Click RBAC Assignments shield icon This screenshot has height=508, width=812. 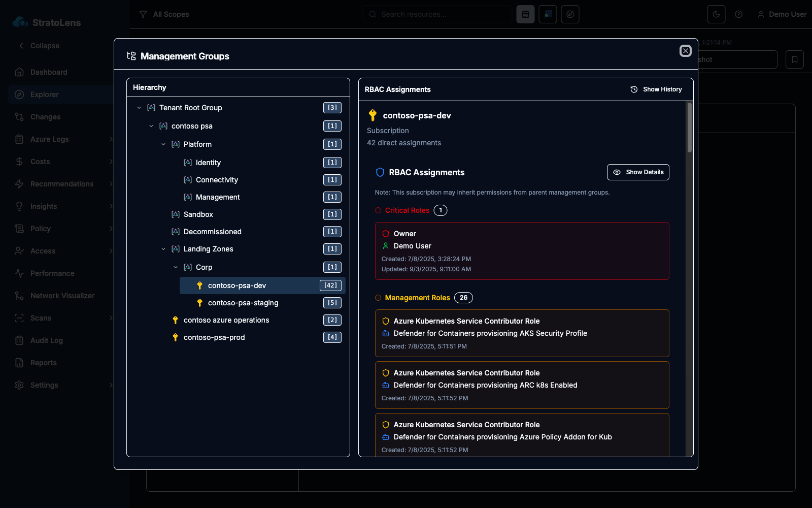tap(380, 172)
